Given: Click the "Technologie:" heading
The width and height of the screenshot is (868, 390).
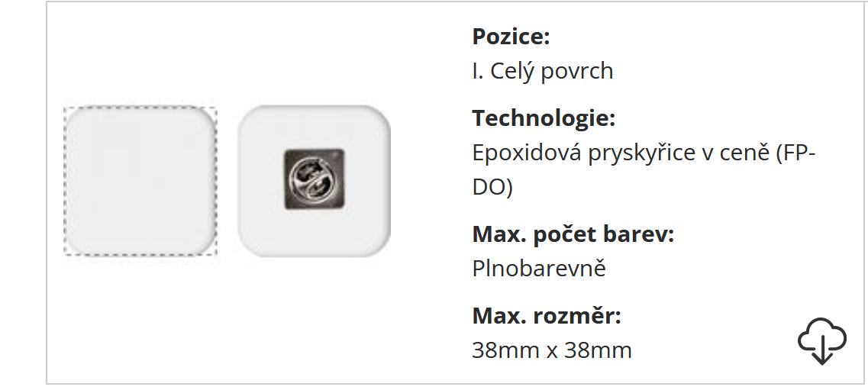Looking at the screenshot, I should pyautogui.click(x=543, y=118).
